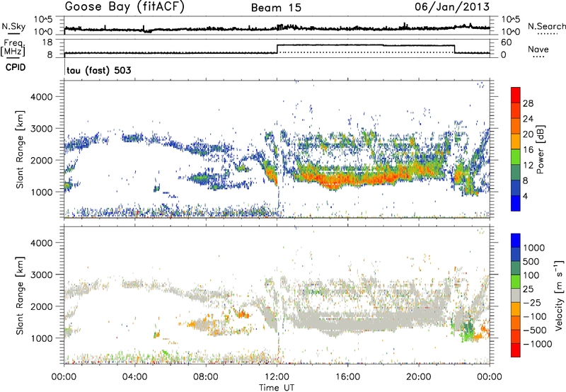
Task: Click the 'CPID' row label
Action: point(16,67)
